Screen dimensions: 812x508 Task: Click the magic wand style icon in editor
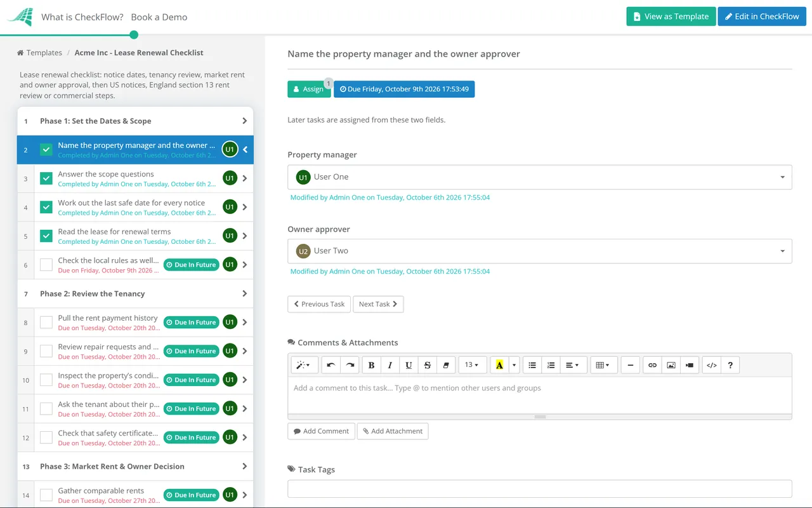pyautogui.click(x=304, y=365)
